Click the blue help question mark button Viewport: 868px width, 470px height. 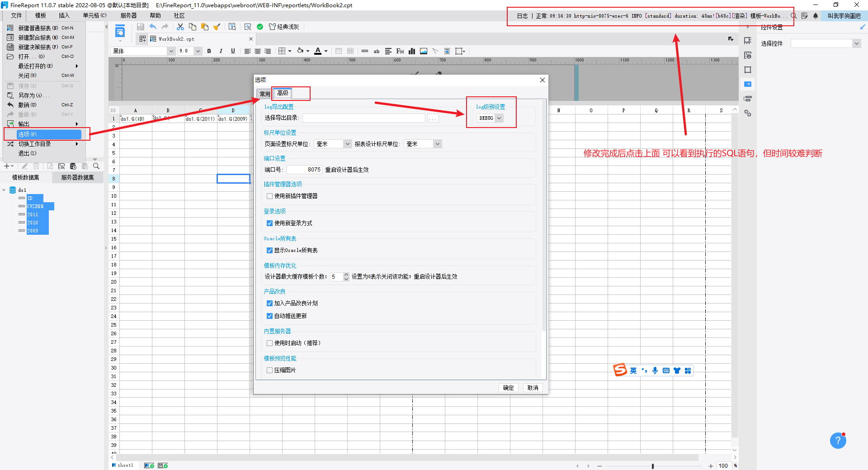838,441
